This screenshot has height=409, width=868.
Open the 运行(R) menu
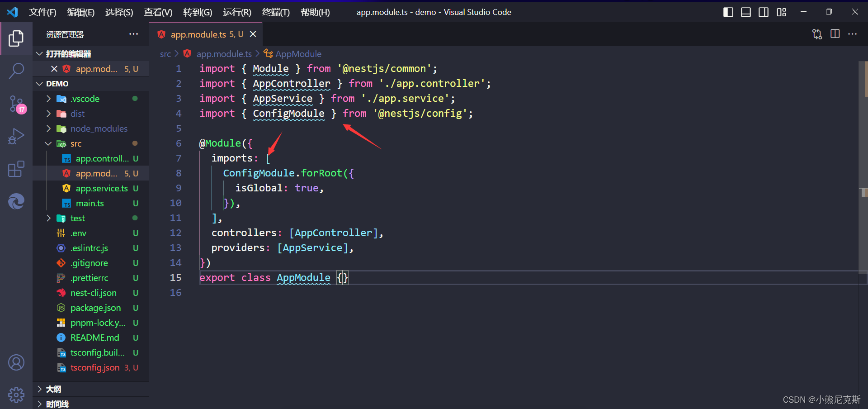pos(237,12)
